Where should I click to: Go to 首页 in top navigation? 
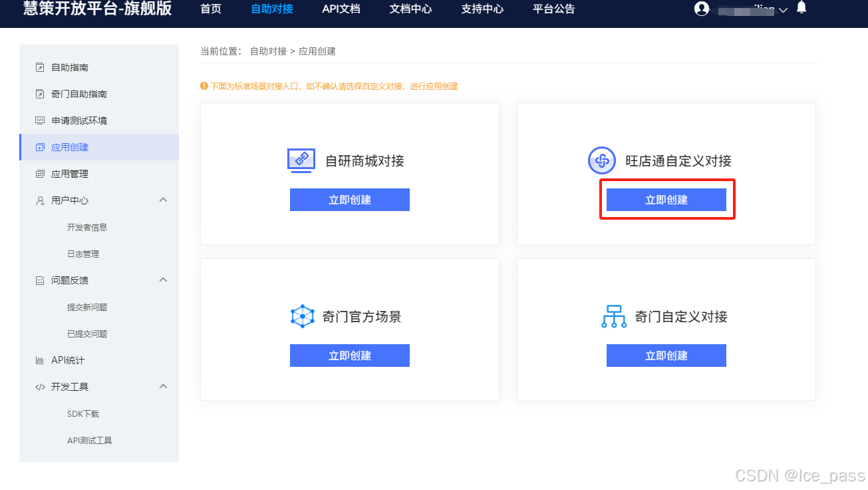(x=211, y=9)
